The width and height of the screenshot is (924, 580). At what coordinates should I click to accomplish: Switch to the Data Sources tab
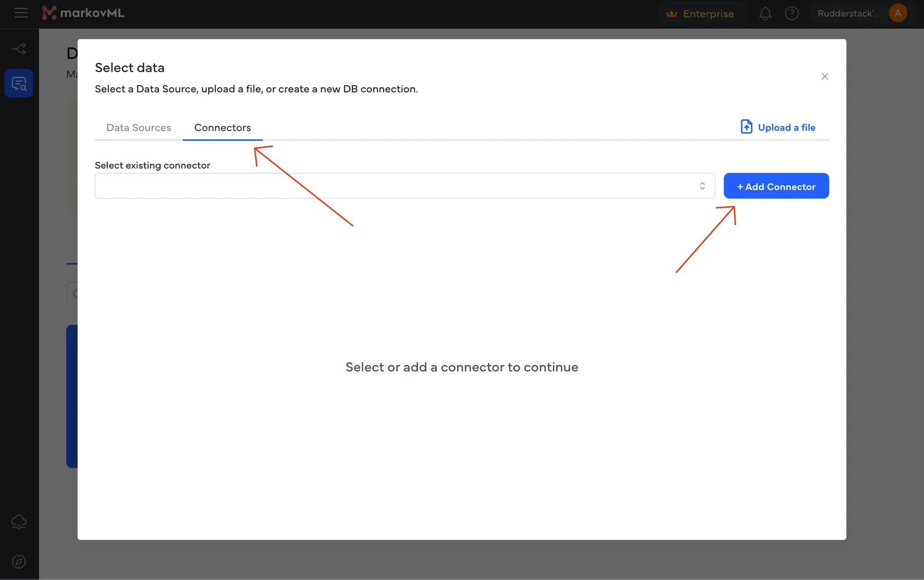click(x=139, y=128)
